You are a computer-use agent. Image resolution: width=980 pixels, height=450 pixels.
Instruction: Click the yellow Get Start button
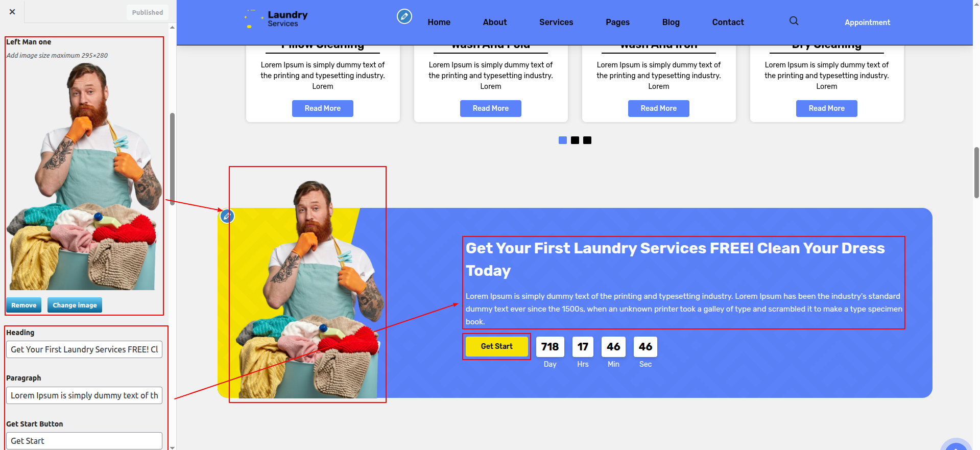point(496,346)
